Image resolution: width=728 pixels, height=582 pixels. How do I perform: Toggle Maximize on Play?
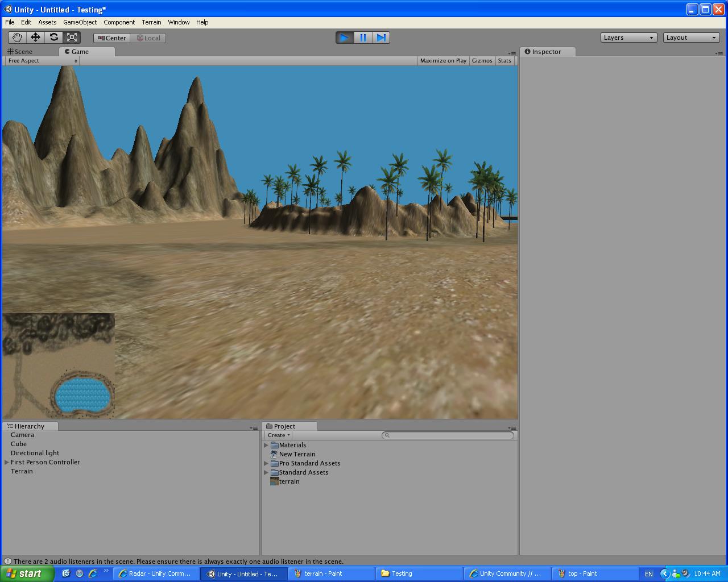click(443, 60)
